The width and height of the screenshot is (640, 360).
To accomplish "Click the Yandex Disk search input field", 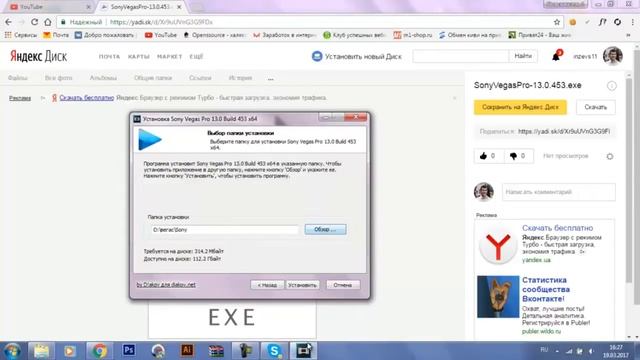I will 461,56.
